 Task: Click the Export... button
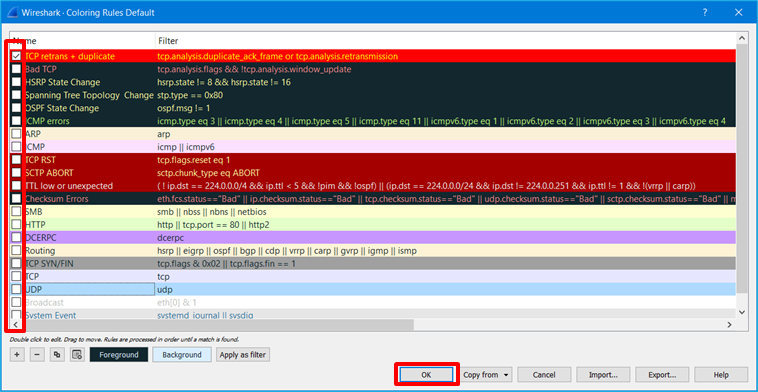(x=662, y=375)
